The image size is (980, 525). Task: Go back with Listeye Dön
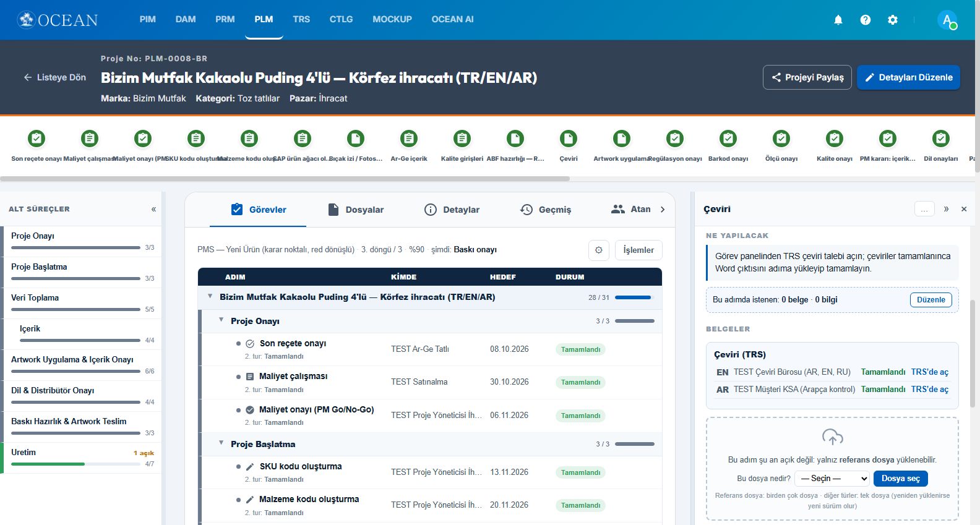(x=54, y=77)
